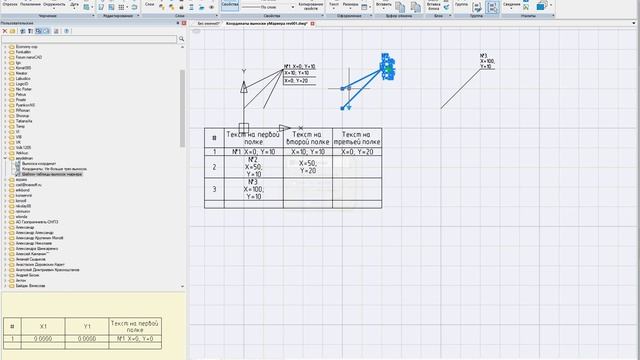Click the copy icon in Буфер обмена group

[400, 7]
